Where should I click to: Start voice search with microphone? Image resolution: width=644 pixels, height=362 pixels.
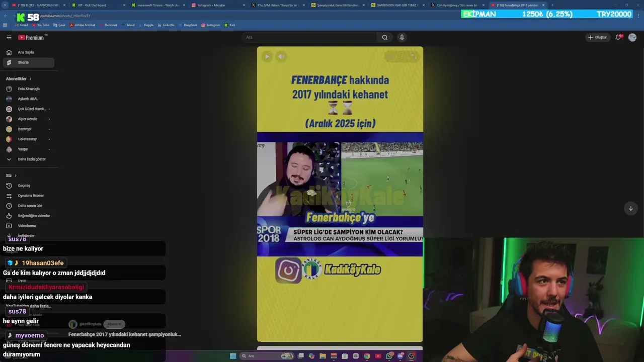point(401,37)
